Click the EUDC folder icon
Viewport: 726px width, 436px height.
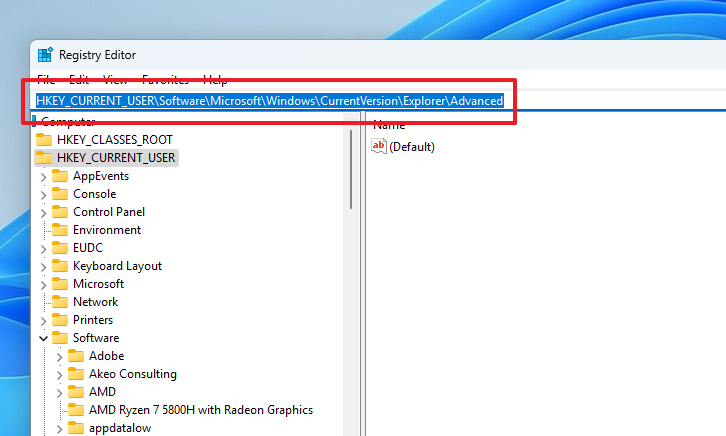[x=60, y=248]
